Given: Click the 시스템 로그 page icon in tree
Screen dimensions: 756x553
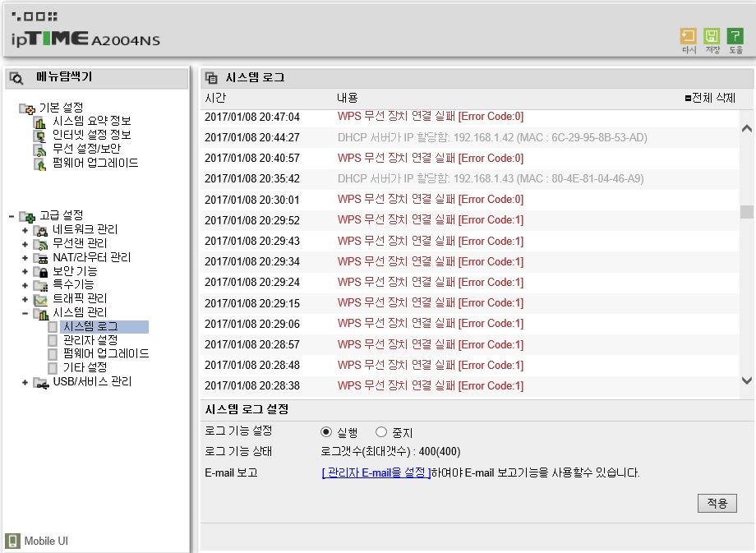Looking at the screenshot, I should (53, 327).
